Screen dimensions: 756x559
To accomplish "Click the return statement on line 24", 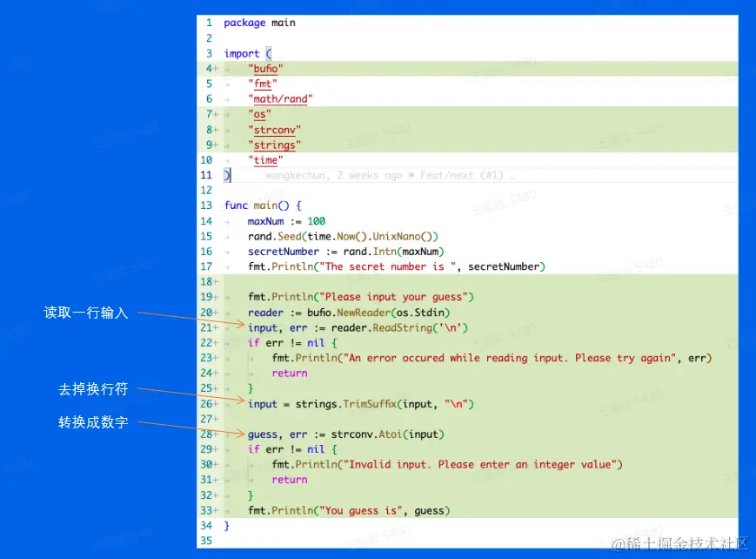I will [290, 374].
